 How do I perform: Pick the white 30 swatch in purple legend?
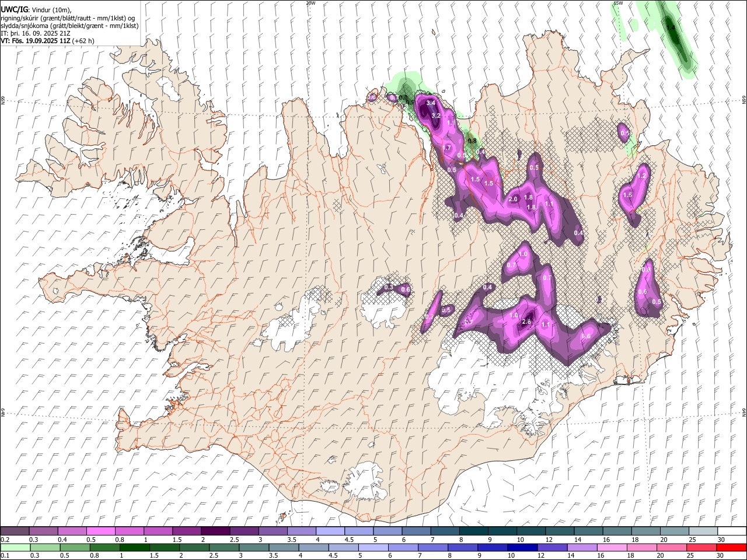(732, 531)
